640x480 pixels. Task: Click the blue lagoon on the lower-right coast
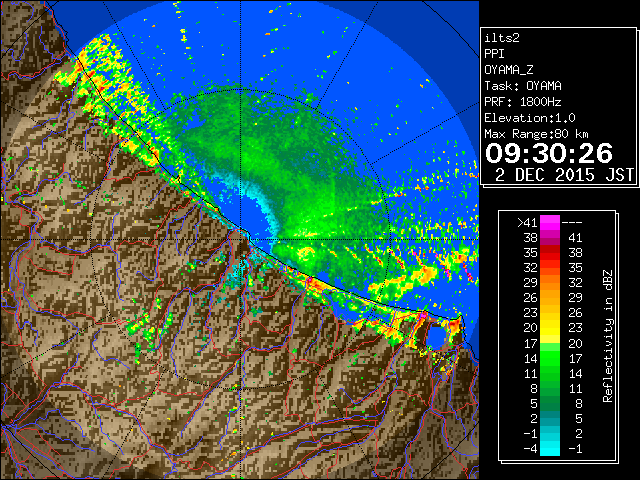437,336
